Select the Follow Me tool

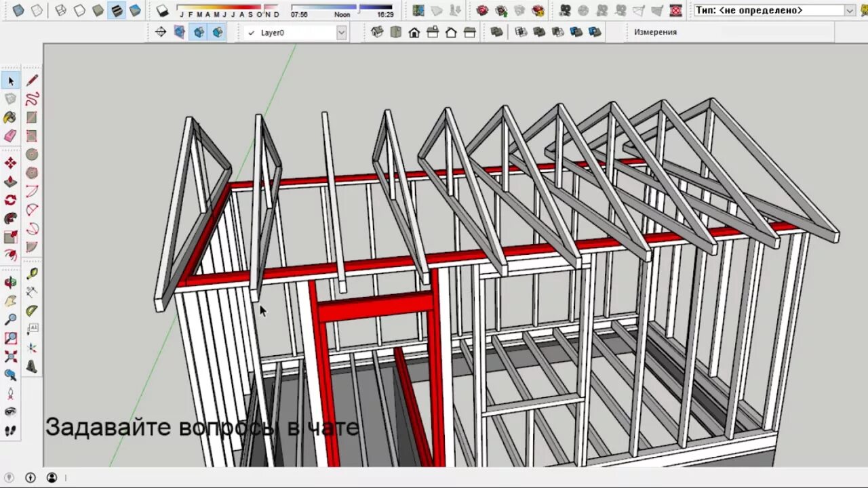tap(11, 218)
